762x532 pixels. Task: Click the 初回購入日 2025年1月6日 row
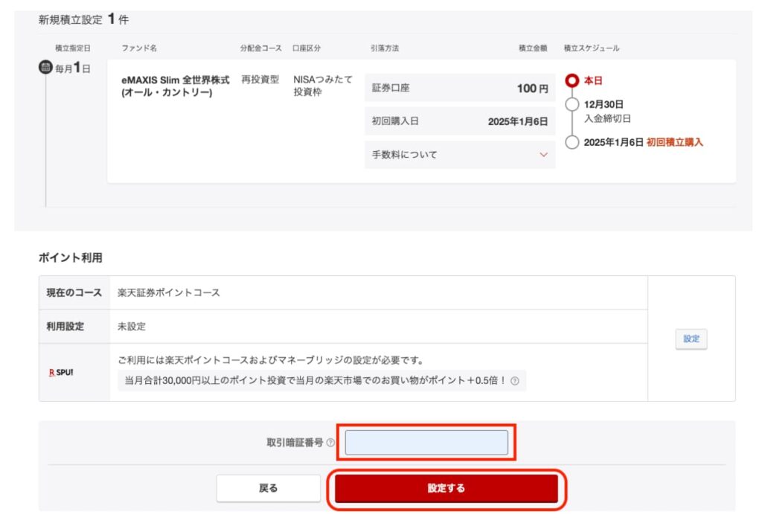click(460, 121)
